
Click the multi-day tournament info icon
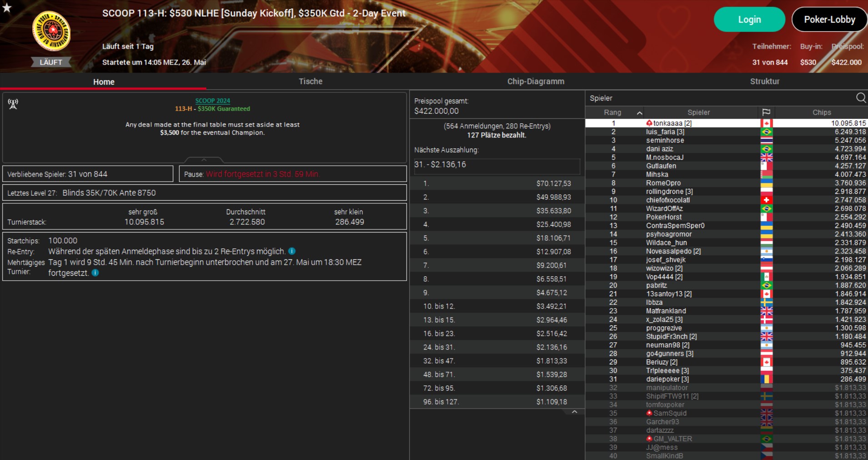[x=95, y=273]
